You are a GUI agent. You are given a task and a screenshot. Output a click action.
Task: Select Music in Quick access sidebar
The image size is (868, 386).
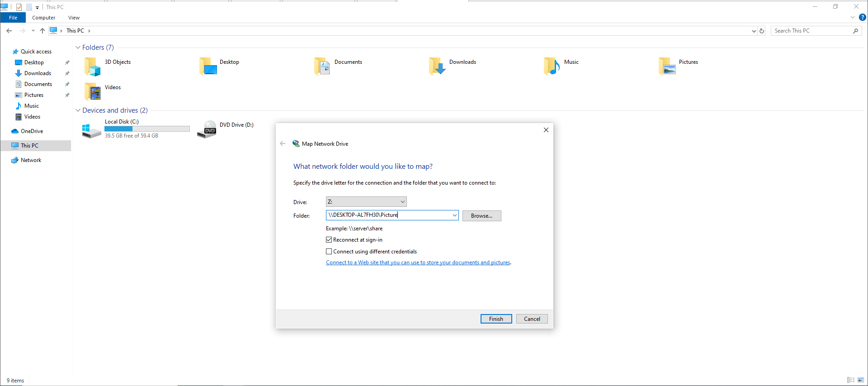click(32, 106)
